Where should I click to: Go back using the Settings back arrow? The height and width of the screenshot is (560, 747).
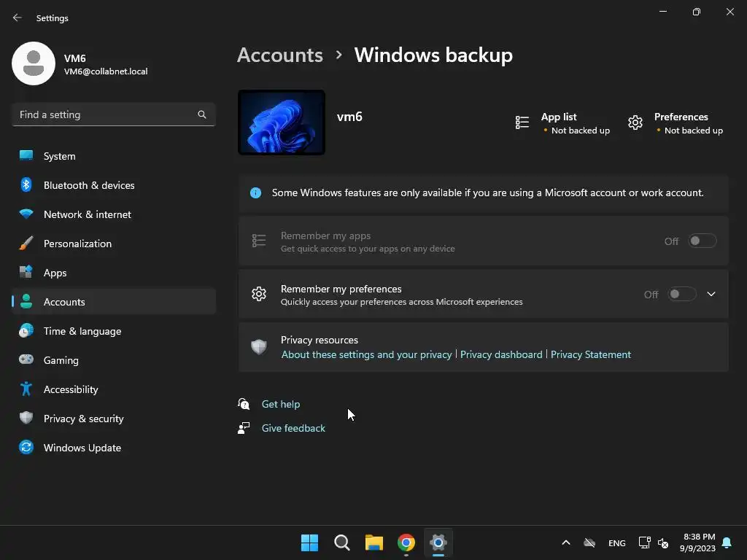pos(18,17)
